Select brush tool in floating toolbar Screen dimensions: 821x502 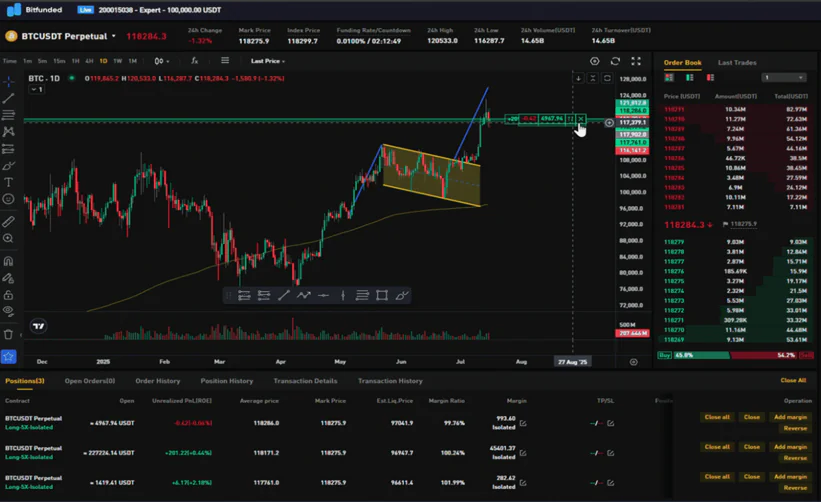pos(402,295)
